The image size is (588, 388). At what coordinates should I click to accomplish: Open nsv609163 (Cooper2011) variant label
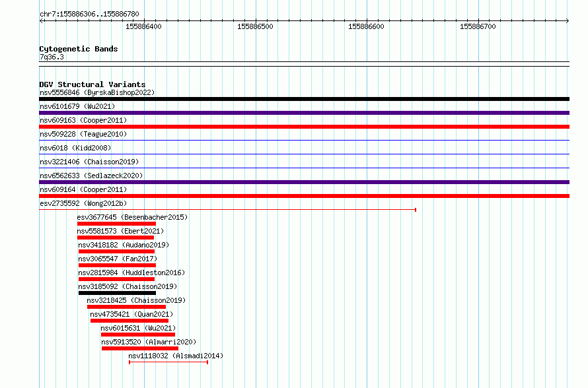point(83,120)
